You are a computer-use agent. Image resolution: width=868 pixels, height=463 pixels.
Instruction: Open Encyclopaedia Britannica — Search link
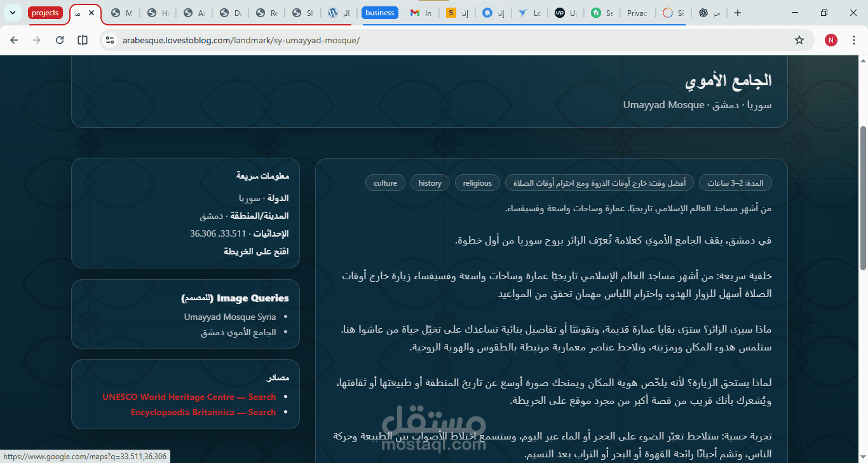click(x=203, y=412)
